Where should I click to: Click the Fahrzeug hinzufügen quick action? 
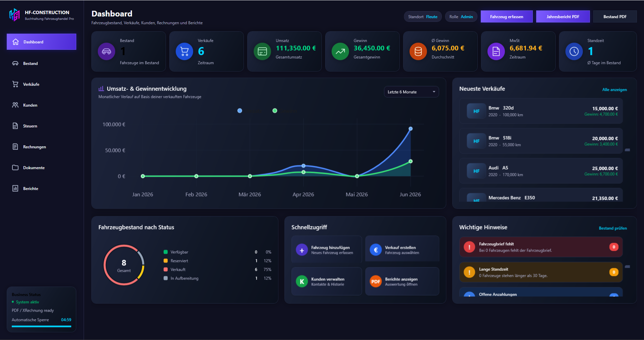pyautogui.click(x=327, y=250)
